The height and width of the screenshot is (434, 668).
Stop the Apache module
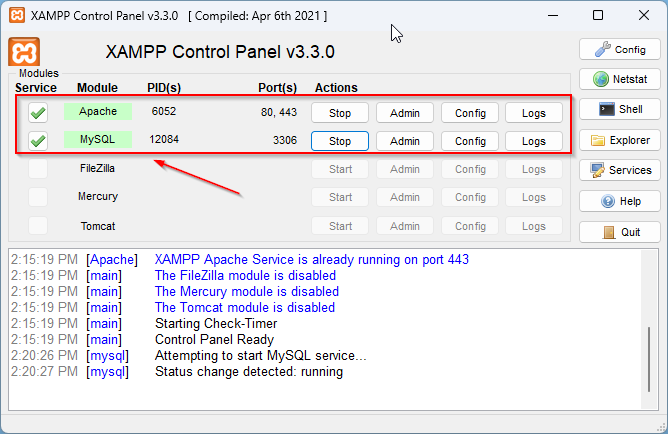[340, 113]
